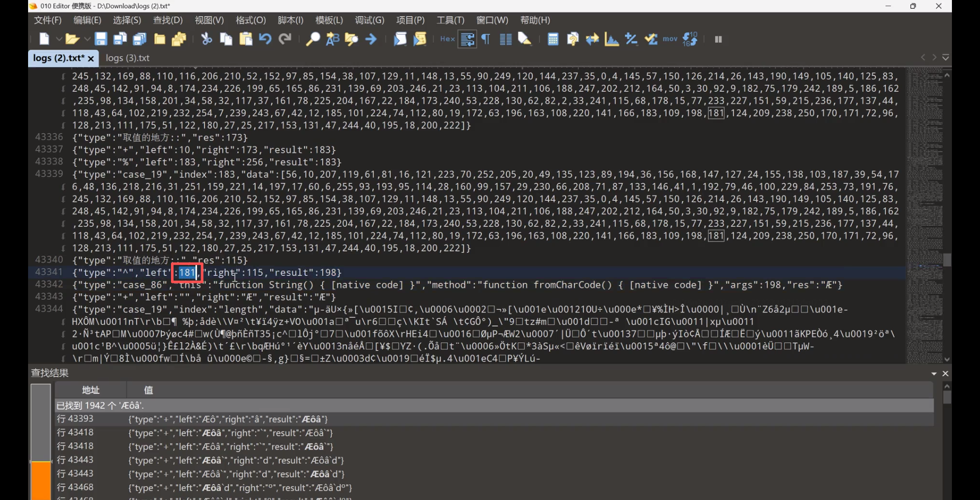The image size is (980, 500).
Task: Open the 模板(L) menu
Action: 329,20
